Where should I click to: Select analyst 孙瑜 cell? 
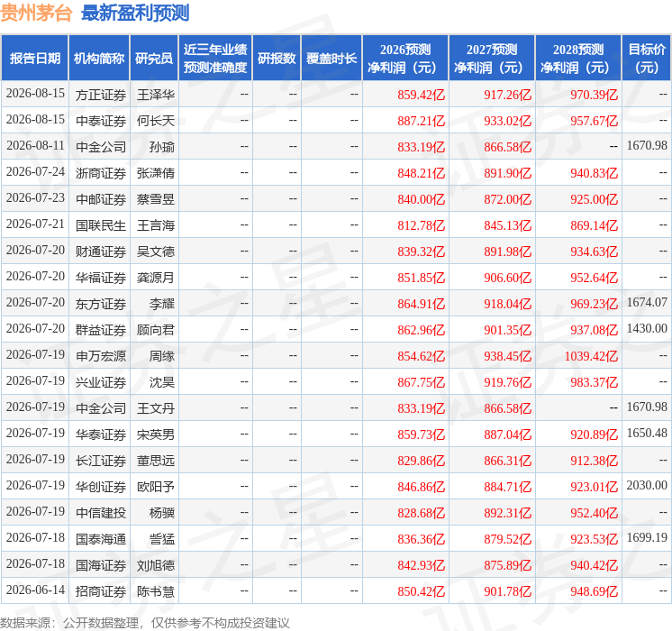click(x=162, y=147)
